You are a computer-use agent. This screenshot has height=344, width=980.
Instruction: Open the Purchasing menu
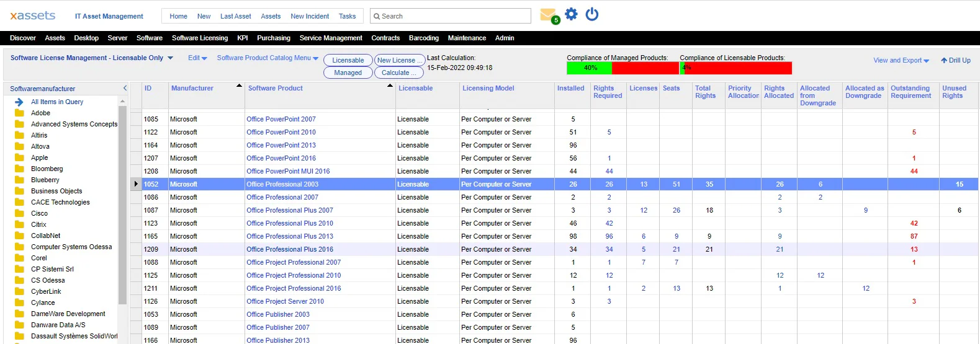click(274, 38)
